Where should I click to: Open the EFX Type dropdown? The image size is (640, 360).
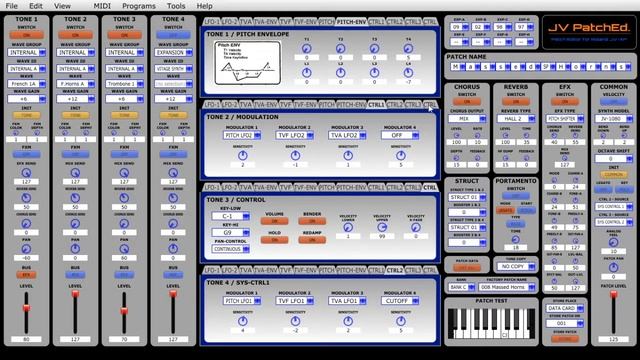[x=564, y=119]
